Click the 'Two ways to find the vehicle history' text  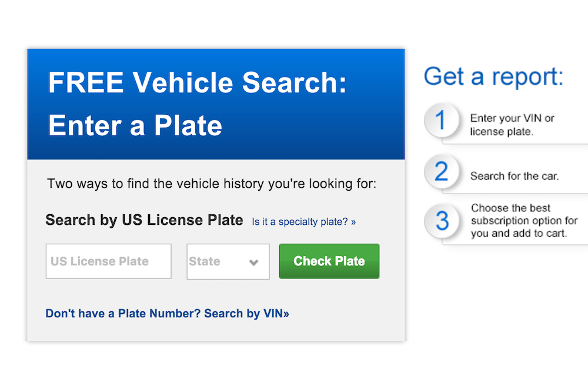[212, 184]
